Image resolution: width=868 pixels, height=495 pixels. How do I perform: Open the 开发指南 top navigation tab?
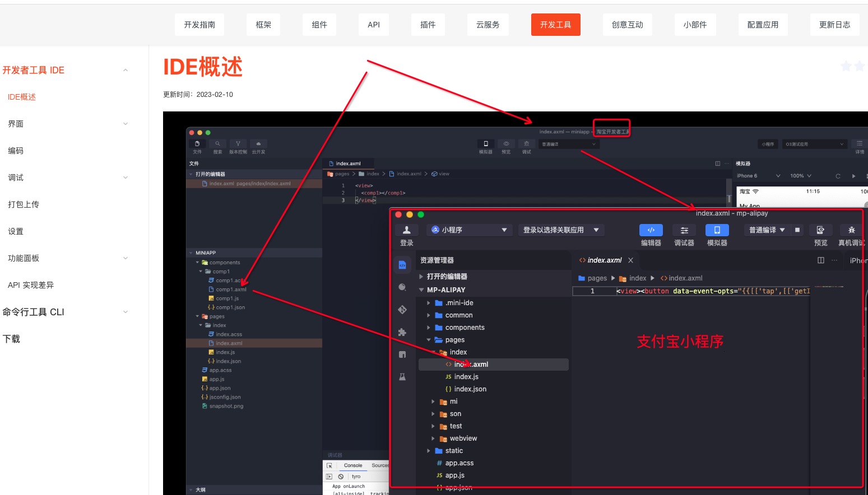click(199, 25)
